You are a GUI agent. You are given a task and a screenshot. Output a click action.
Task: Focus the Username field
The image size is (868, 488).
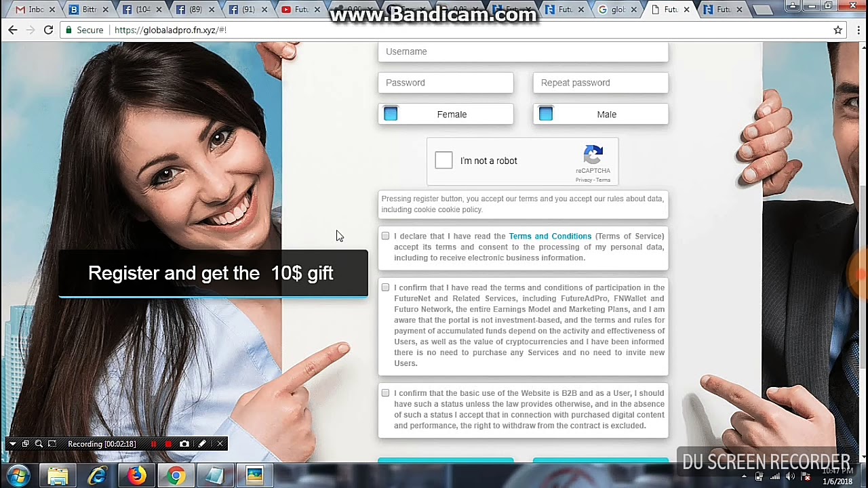pos(523,52)
